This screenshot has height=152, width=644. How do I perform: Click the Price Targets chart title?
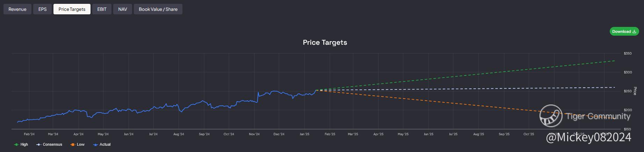click(x=325, y=43)
